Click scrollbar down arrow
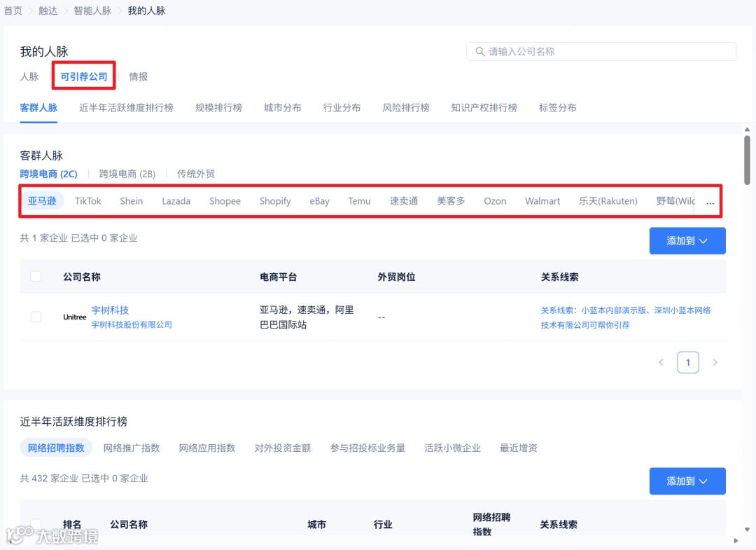 coord(747,529)
